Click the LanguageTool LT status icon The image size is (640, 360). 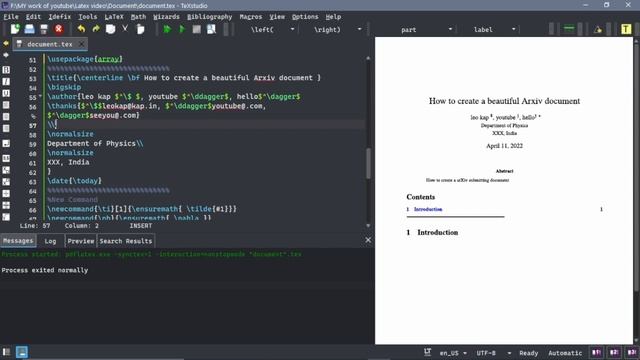[427, 352]
